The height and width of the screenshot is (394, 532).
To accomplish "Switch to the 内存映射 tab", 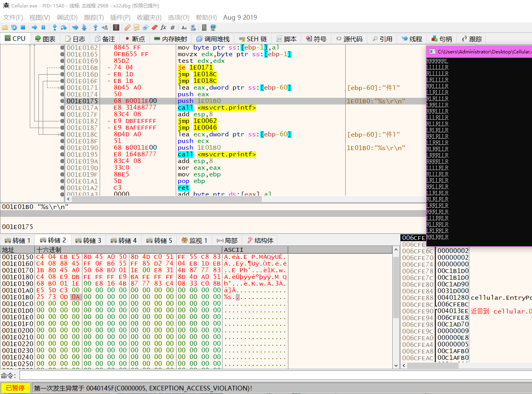I will [171, 39].
